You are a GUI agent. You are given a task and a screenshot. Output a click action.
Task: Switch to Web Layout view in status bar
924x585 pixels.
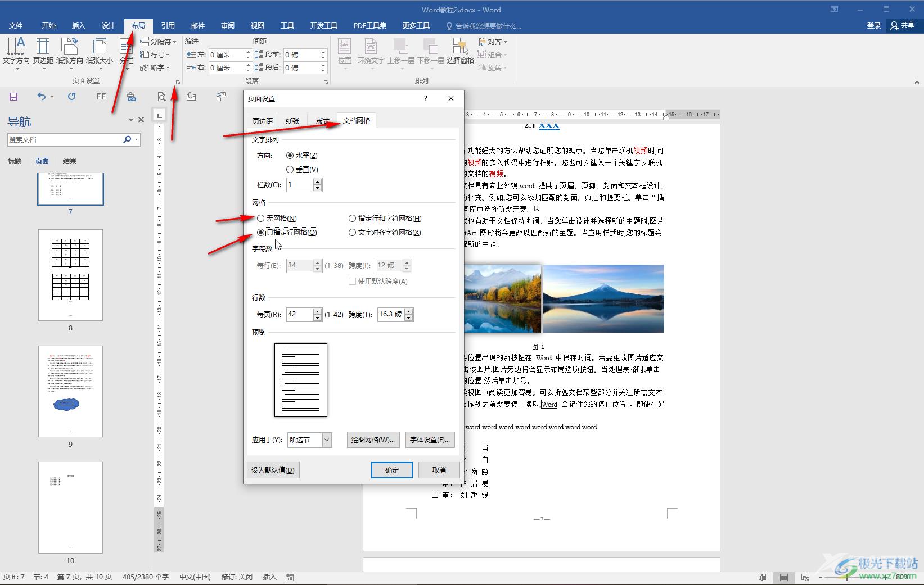click(805, 577)
